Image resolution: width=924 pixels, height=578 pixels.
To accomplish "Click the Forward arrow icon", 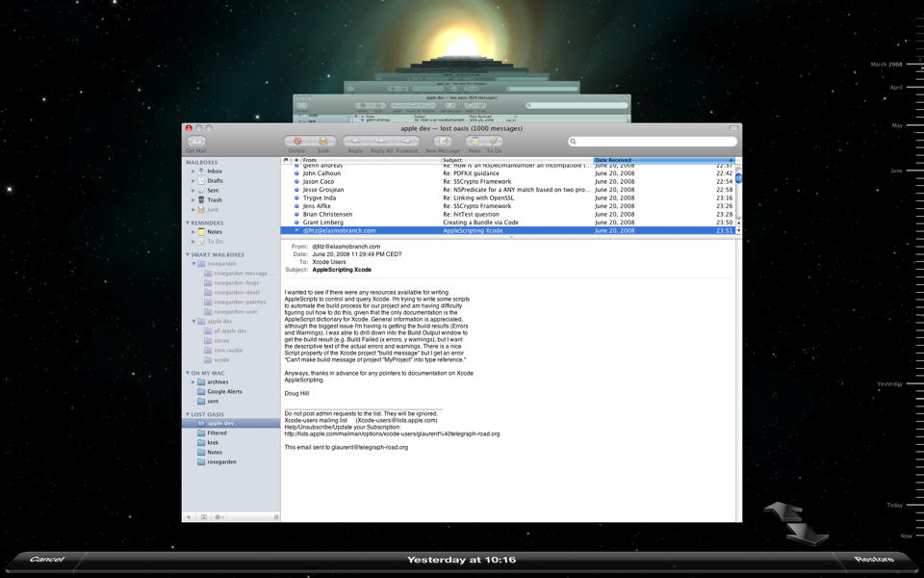I will (406, 141).
